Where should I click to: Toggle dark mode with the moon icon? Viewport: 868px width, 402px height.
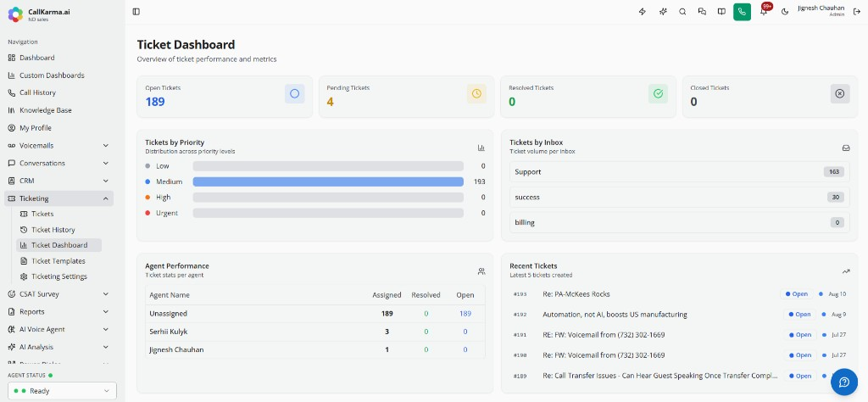(784, 12)
